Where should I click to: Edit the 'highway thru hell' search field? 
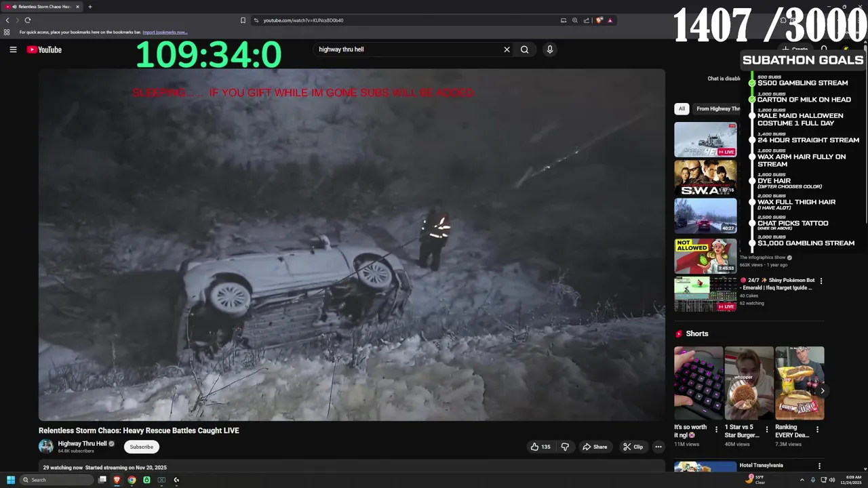(x=407, y=49)
